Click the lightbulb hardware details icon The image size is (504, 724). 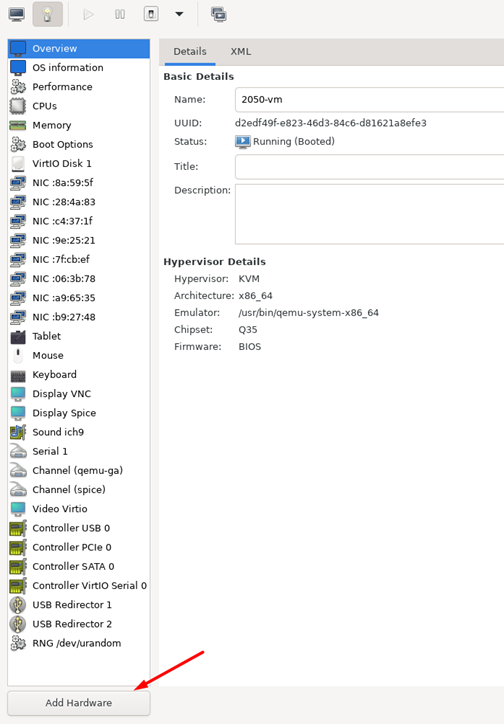48,14
